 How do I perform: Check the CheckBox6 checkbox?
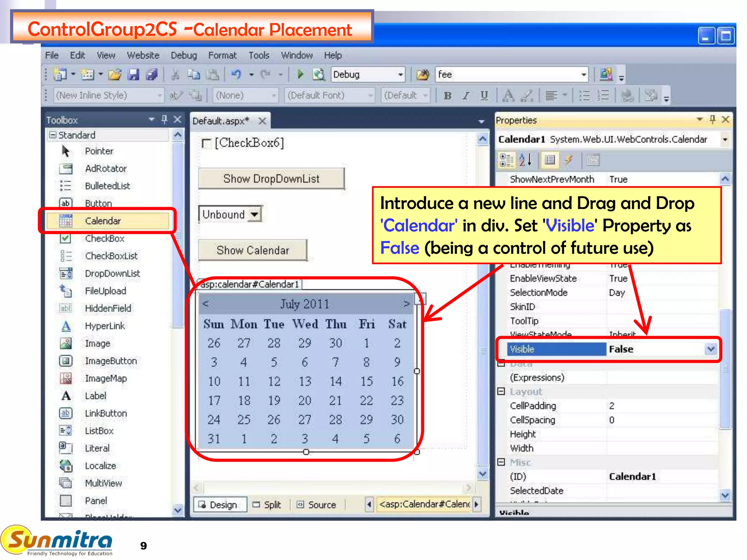point(206,143)
